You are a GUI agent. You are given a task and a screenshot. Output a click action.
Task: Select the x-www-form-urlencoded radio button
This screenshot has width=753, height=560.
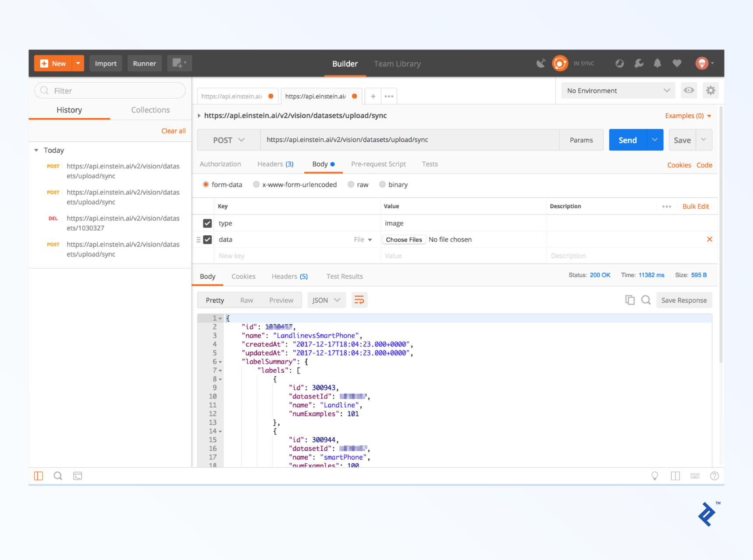[x=256, y=184]
